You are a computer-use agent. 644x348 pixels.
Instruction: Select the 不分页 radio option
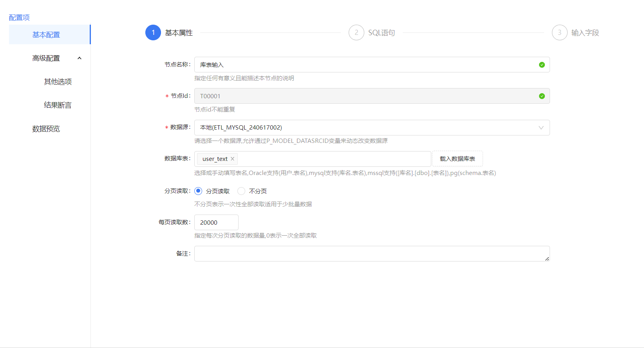tap(241, 191)
